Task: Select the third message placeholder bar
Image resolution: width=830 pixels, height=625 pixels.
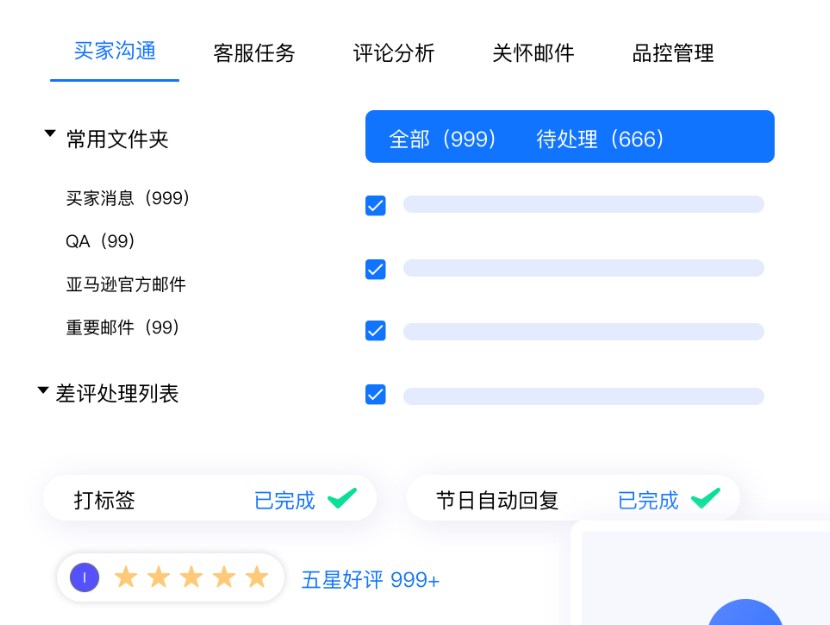Action: tap(583, 331)
